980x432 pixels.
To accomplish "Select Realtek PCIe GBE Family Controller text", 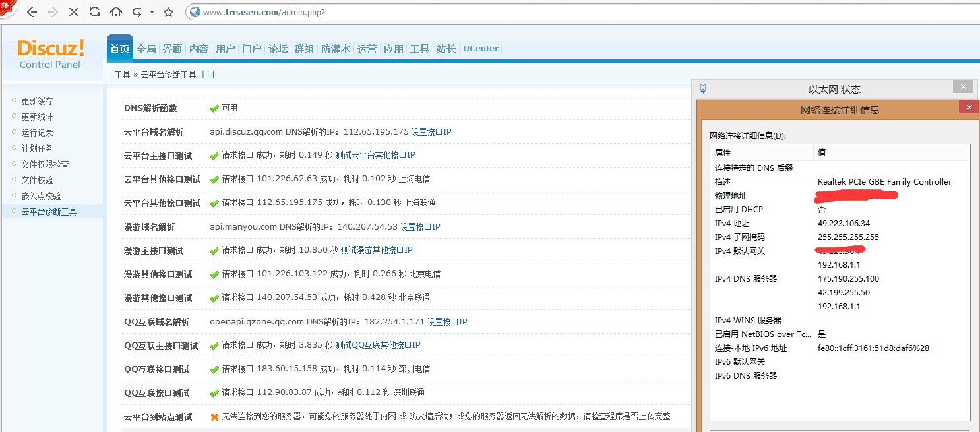I will (884, 182).
